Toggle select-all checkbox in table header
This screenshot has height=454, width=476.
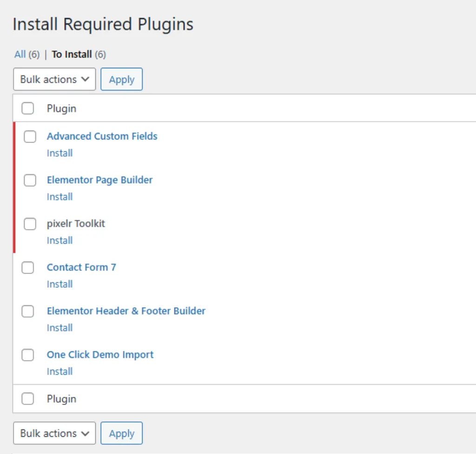coord(28,109)
